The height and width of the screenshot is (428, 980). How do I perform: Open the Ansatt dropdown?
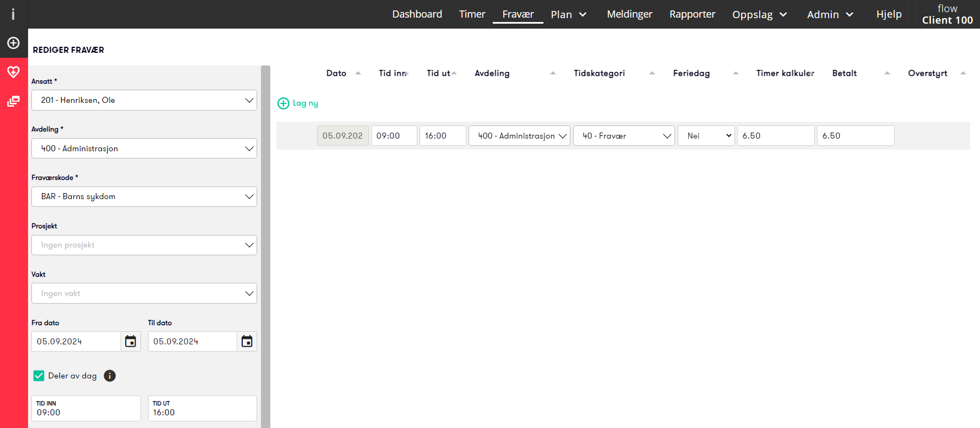[144, 100]
